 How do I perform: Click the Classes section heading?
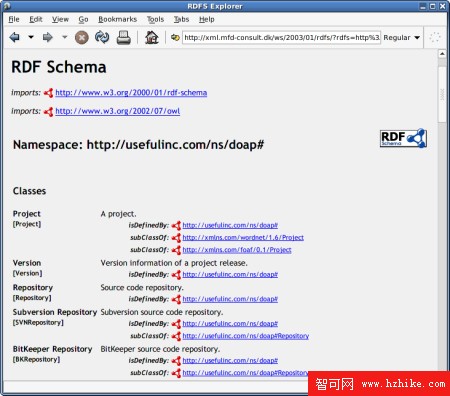click(x=29, y=191)
